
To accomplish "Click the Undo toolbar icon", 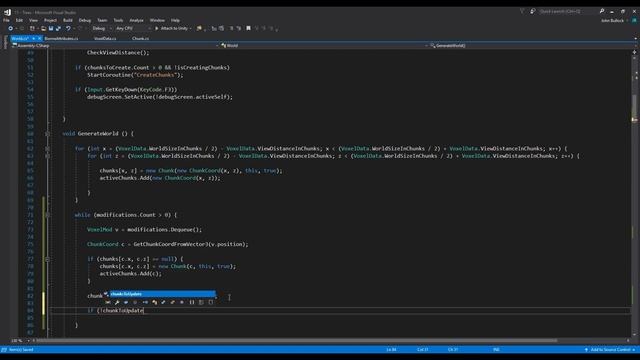I will tap(68, 29).
